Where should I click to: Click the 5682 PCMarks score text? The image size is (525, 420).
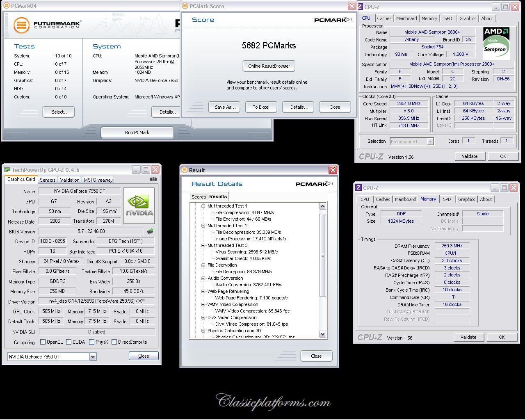click(269, 46)
